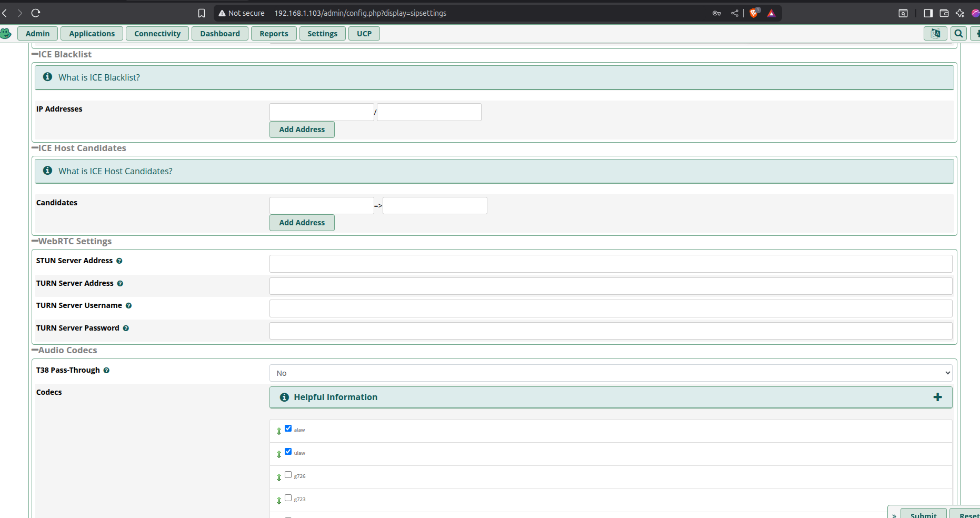Click the TURN Server Username input field
This screenshot has width=980, height=518.
[x=611, y=308]
